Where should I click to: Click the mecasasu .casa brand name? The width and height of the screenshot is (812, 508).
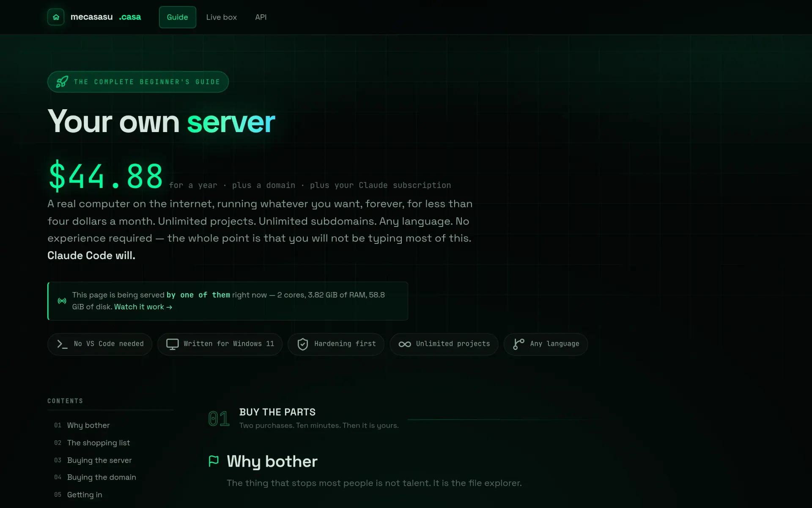click(x=106, y=17)
